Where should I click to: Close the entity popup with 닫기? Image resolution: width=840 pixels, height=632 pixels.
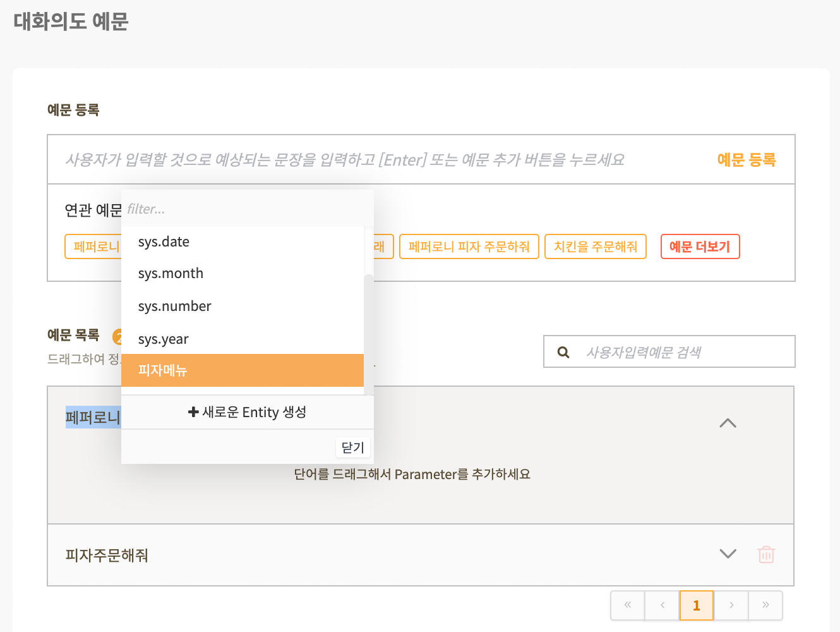353,447
